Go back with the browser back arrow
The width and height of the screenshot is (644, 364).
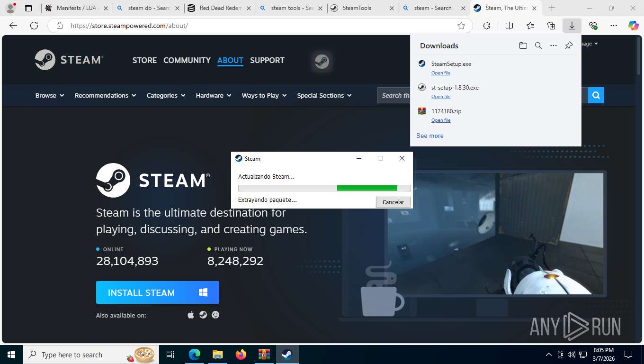[13, 26]
